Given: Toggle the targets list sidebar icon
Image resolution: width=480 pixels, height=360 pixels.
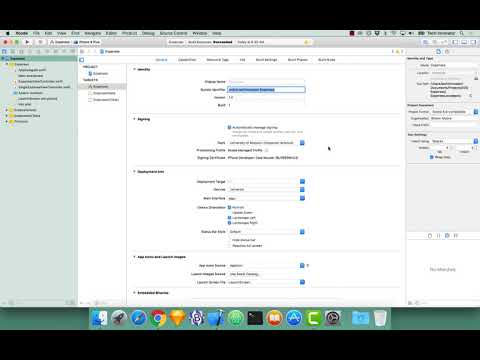Looking at the screenshot, I should (82, 60).
